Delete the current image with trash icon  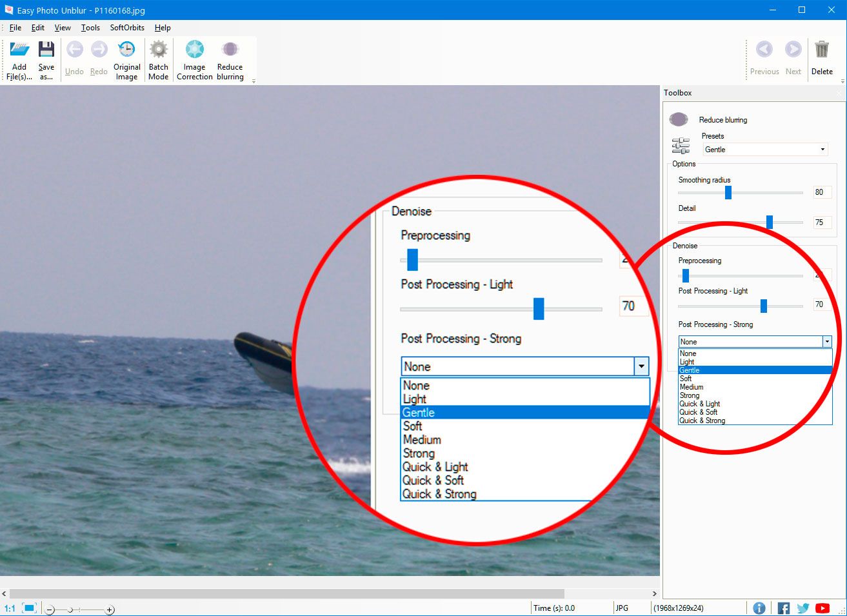click(821, 50)
